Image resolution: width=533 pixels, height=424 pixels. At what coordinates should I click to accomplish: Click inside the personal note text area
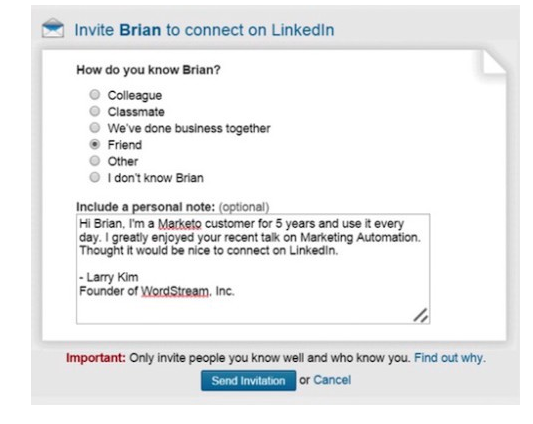pyautogui.click(x=253, y=269)
